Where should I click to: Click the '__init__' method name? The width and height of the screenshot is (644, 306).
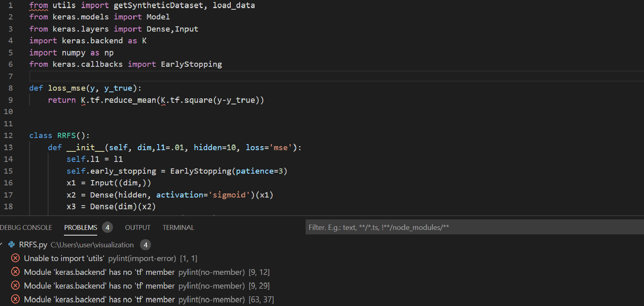85,147
